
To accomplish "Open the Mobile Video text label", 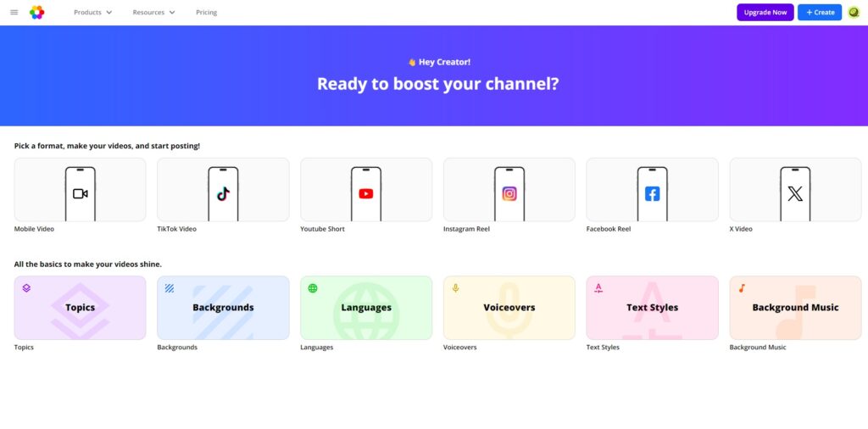I will pos(34,229).
